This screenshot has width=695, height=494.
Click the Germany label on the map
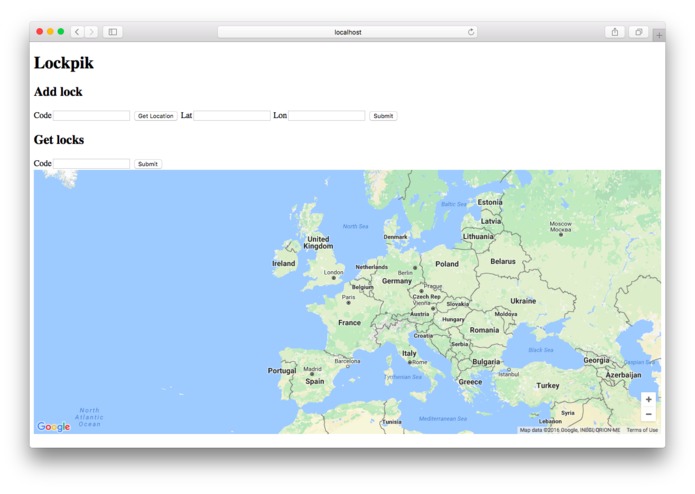397,281
